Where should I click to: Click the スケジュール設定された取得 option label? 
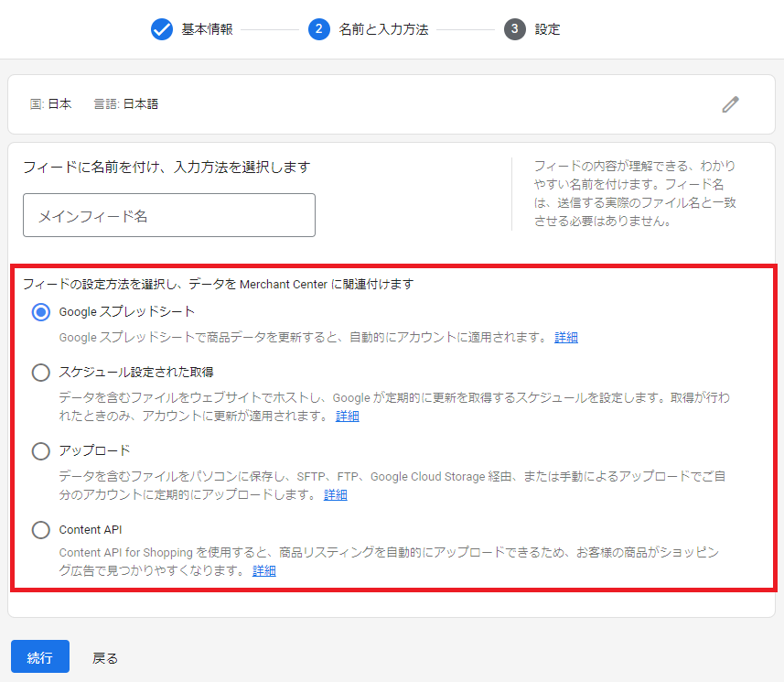tap(136, 372)
